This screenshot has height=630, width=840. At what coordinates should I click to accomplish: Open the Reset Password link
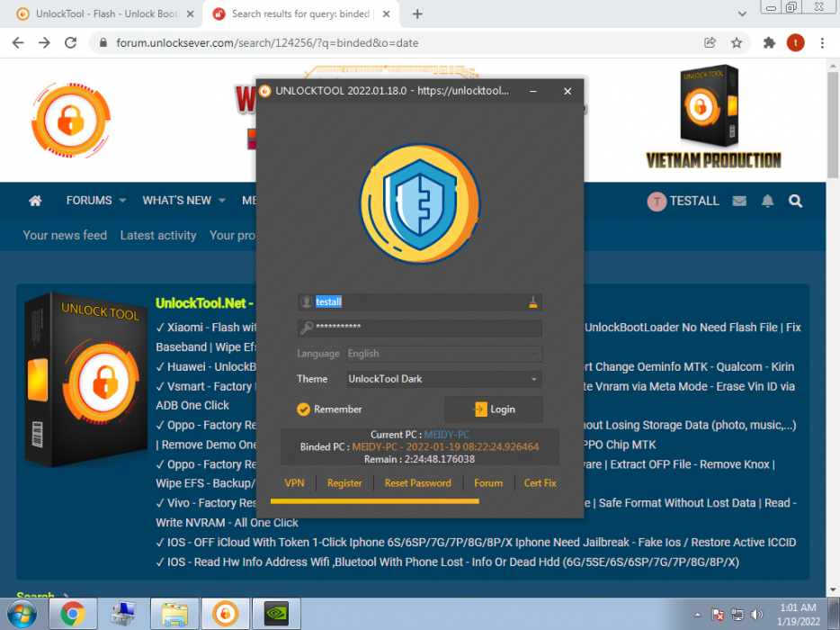[418, 483]
